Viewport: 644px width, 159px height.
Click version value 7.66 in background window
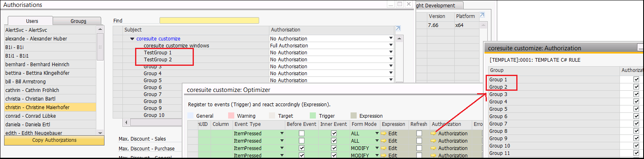[x=433, y=25]
